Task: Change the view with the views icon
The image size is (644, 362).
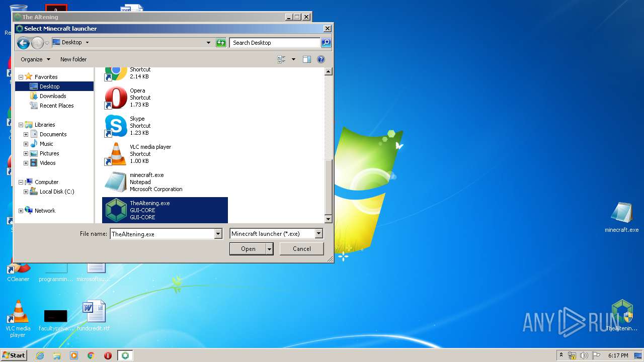Action: (282, 59)
